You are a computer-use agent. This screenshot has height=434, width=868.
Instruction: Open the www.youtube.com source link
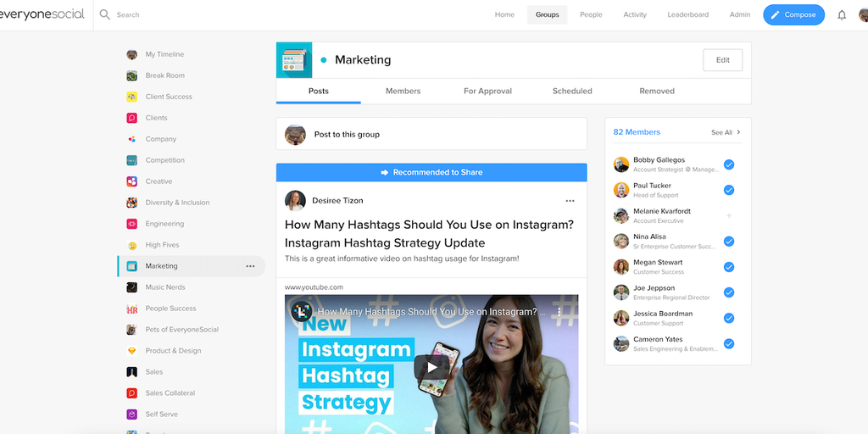314,287
